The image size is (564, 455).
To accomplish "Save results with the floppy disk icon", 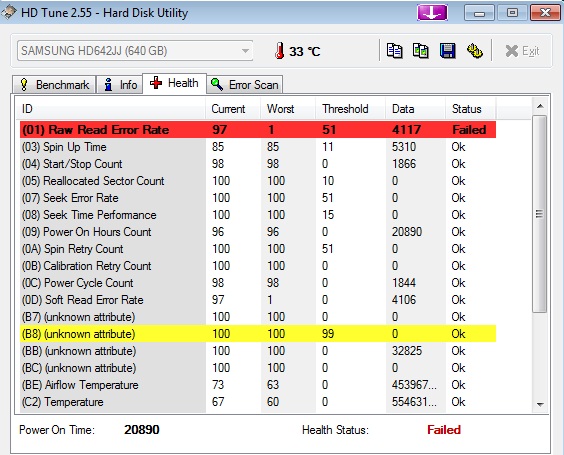I will tap(447, 51).
